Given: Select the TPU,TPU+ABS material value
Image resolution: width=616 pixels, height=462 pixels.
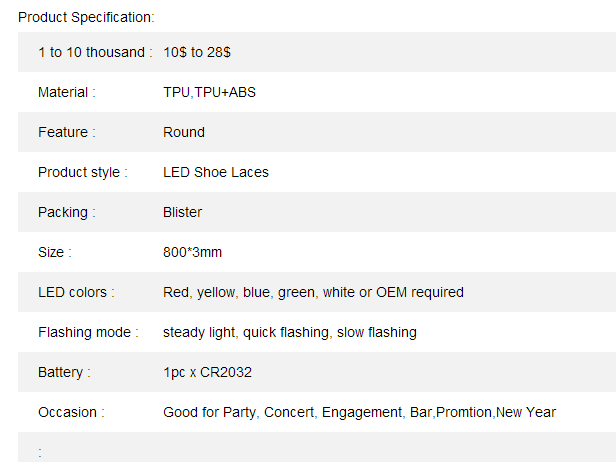Looking at the screenshot, I should [x=209, y=92].
